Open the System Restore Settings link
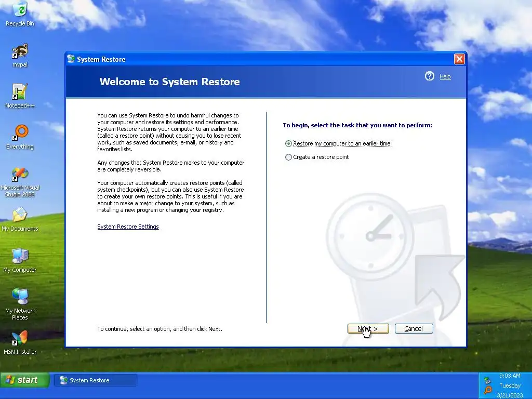The width and height of the screenshot is (532, 399). 128,227
